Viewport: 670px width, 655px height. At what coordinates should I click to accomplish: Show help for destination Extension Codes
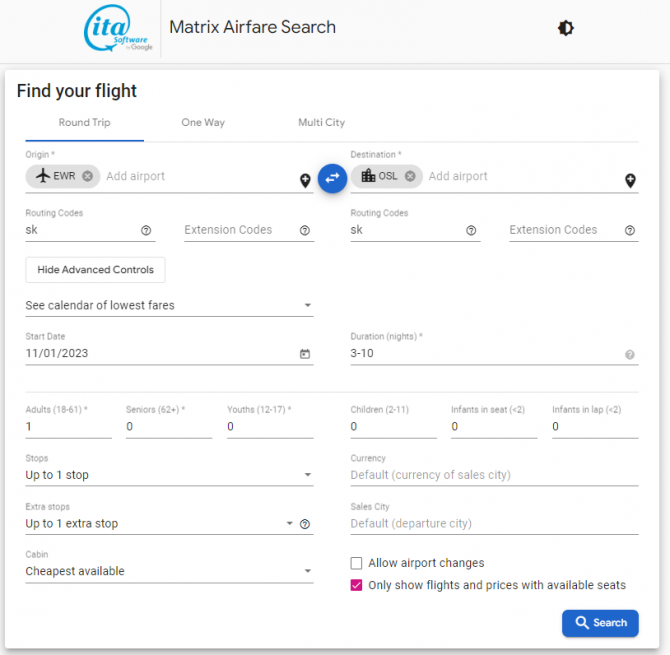point(630,230)
